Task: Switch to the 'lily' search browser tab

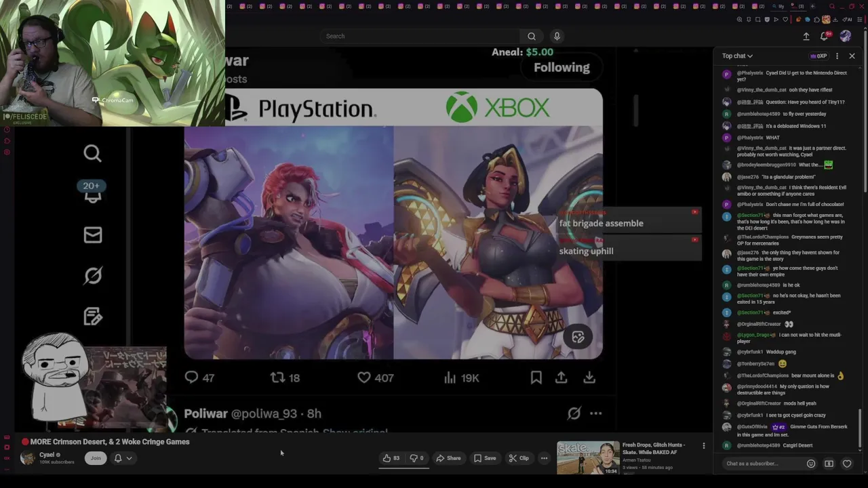Action: point(778,7)
